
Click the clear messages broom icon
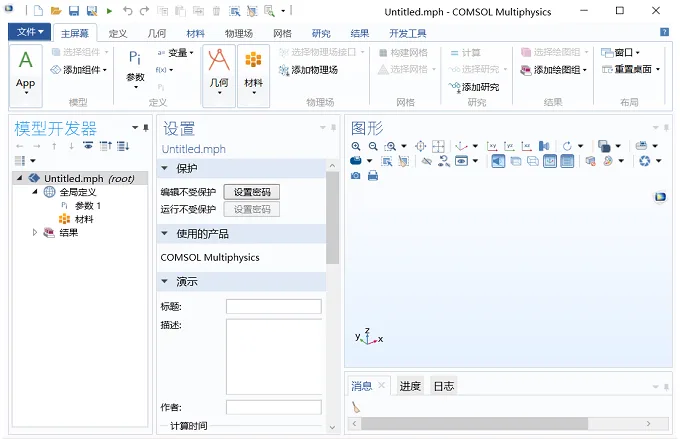[x=356, y=407]
